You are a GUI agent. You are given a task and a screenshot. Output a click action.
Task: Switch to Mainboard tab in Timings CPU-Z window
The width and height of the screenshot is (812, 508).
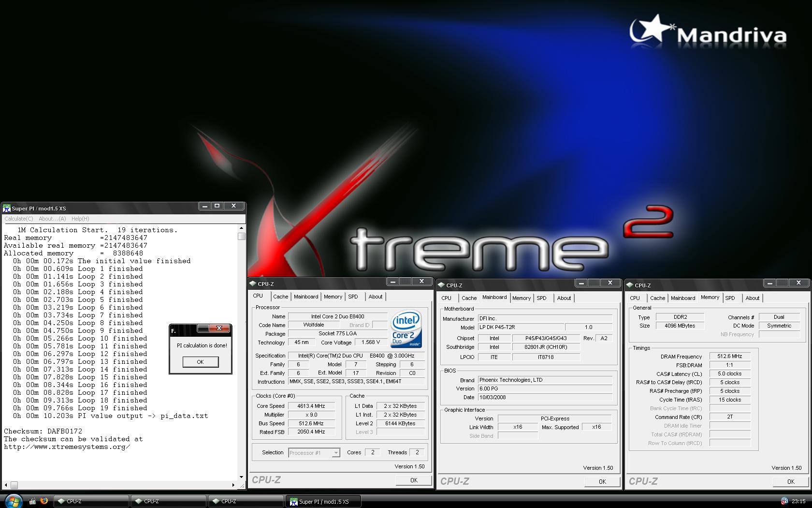(683, 298)
